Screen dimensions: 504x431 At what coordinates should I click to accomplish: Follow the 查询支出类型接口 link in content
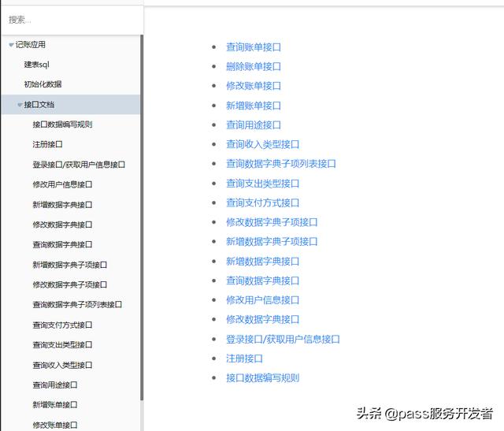(x=262, y=184)
